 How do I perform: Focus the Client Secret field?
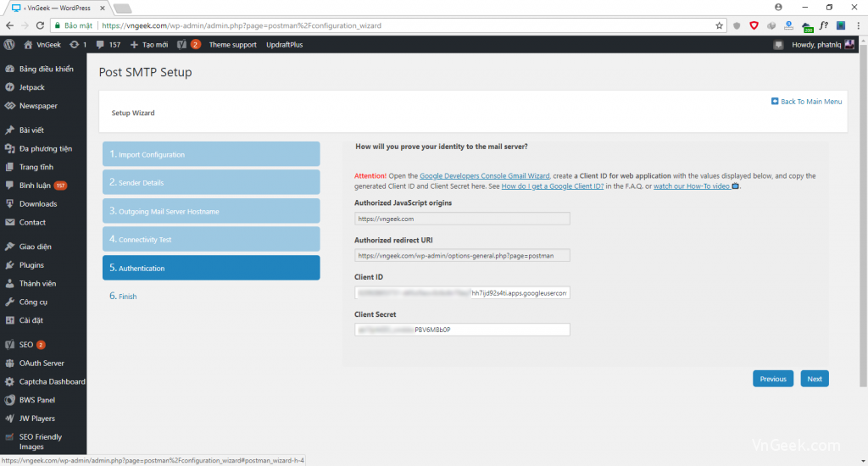coord(462,330)
